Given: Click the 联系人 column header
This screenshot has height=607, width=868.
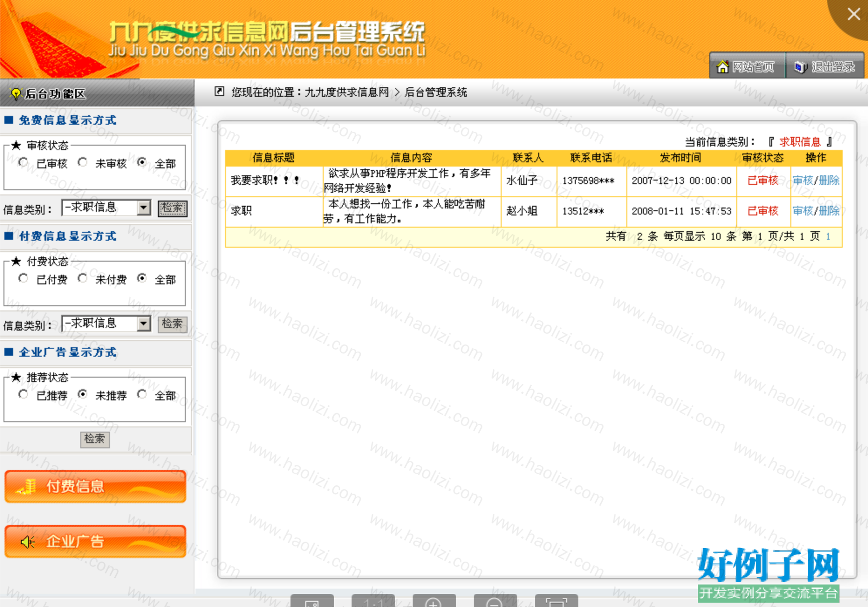Looking at the screenshot, I should click(528, 158).
